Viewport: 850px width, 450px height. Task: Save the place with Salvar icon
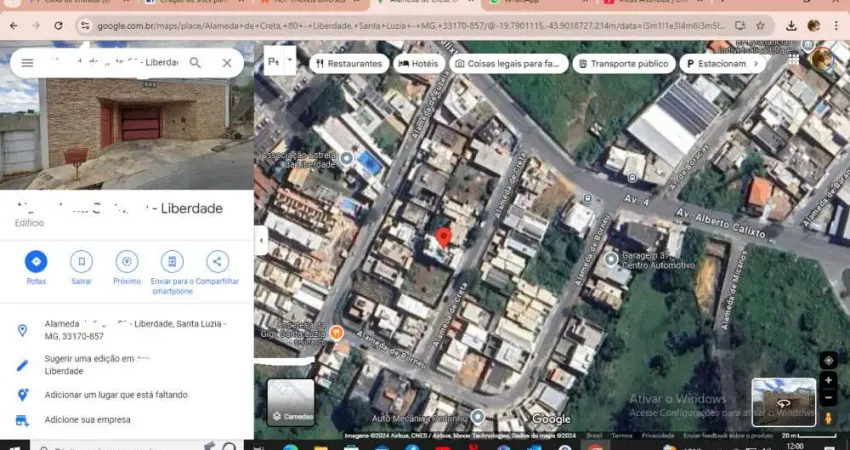(x=81, y=262)
